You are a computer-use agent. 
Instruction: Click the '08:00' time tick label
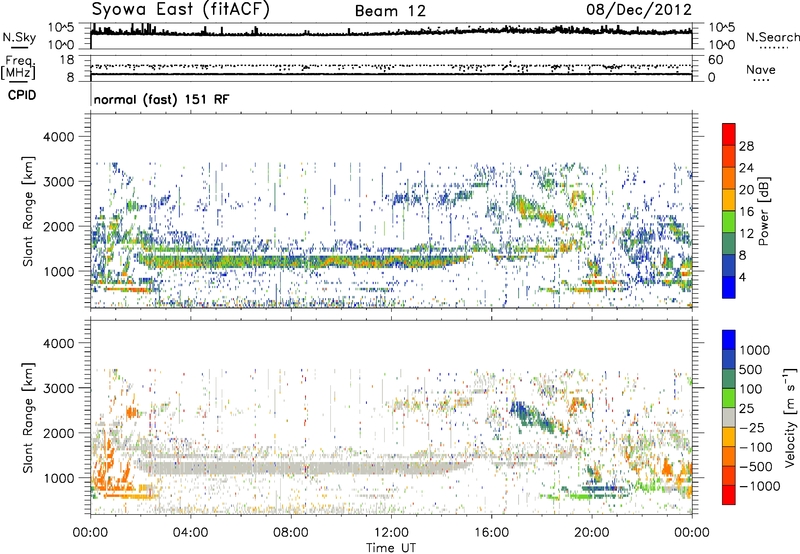290,533
